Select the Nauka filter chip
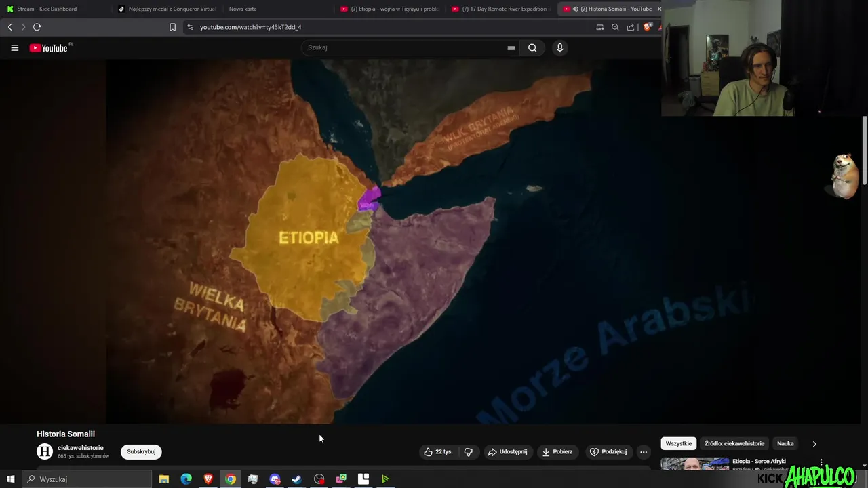This screenshot has height=488, width=868. click(x=785, y=443)
